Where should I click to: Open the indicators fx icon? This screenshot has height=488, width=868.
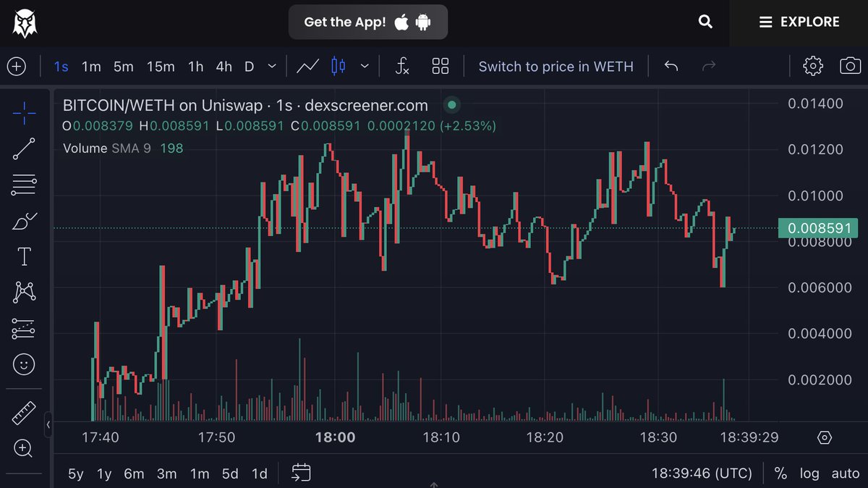(403, 67)
